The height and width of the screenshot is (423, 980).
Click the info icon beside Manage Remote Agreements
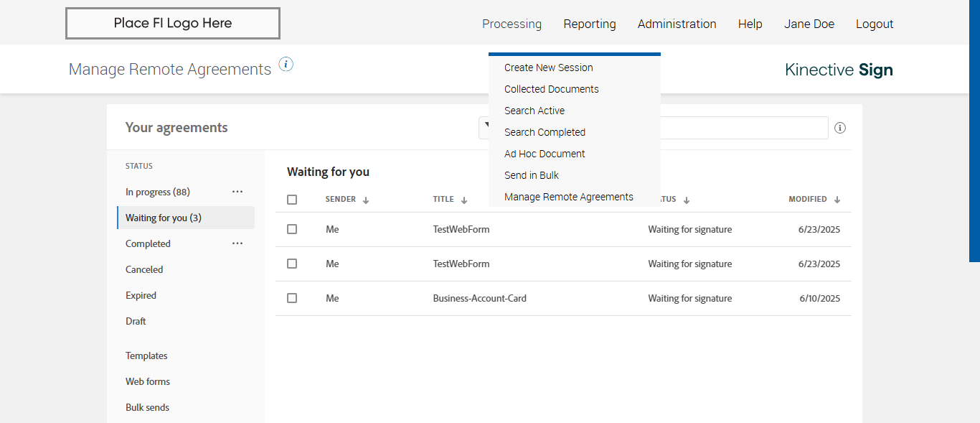click(286, 65)
